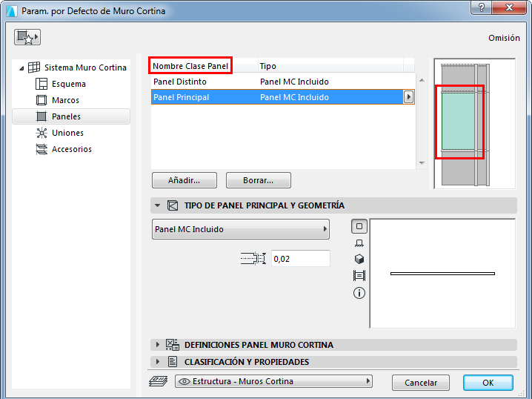Toggle the layer visibility eye icon

click(x=184, y=381)
